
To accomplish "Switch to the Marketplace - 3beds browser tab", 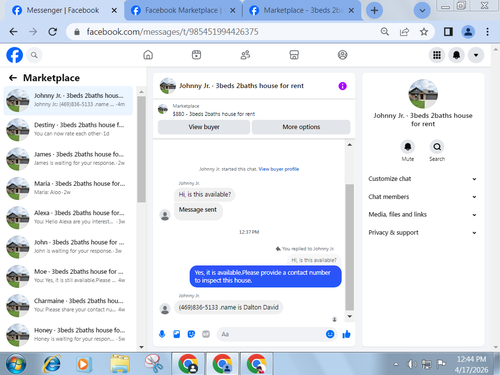I will tap(302, 10).
